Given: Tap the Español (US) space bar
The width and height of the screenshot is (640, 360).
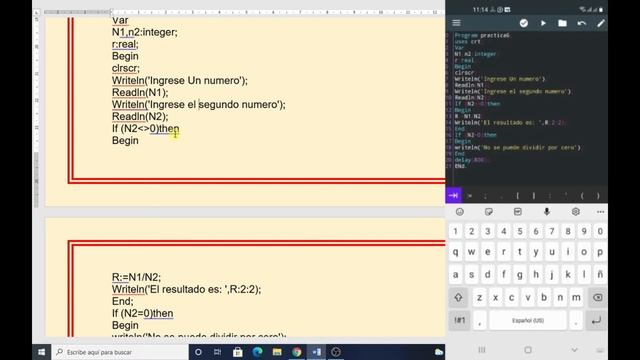Looking at the screenshot, I should pyautogui.click(x=528, y=320).
